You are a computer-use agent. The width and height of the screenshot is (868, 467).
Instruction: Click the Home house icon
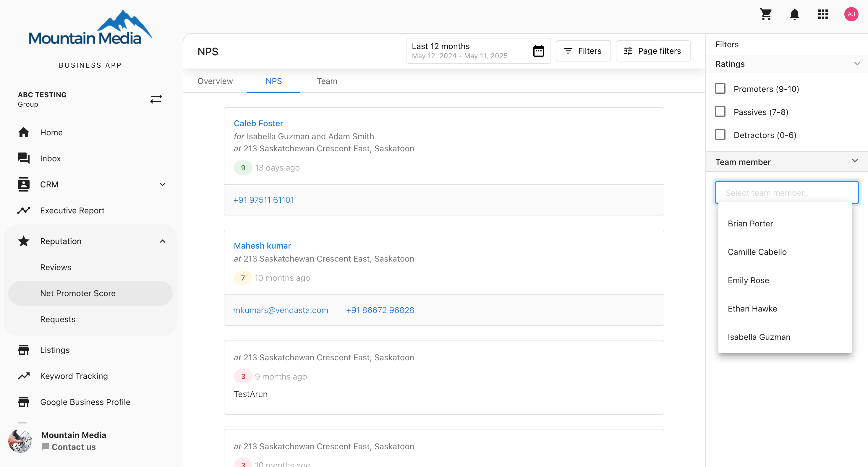pyautogui.click(x=24, y=132)
